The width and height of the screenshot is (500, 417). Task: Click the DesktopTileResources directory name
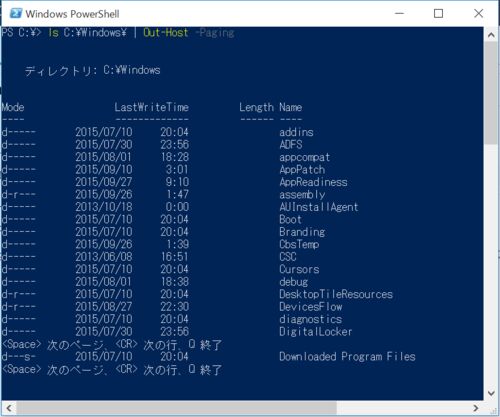(336, 294)
